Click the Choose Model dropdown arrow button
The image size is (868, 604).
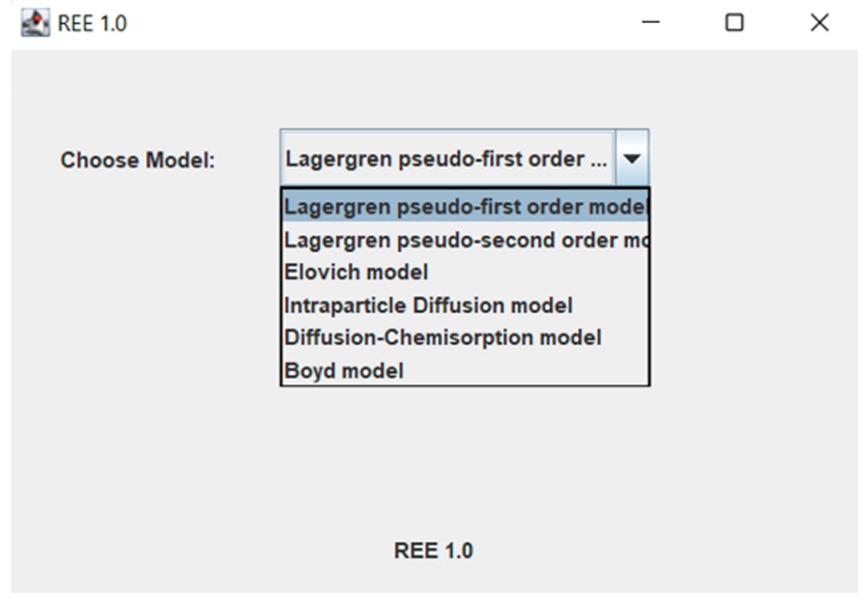632,158
